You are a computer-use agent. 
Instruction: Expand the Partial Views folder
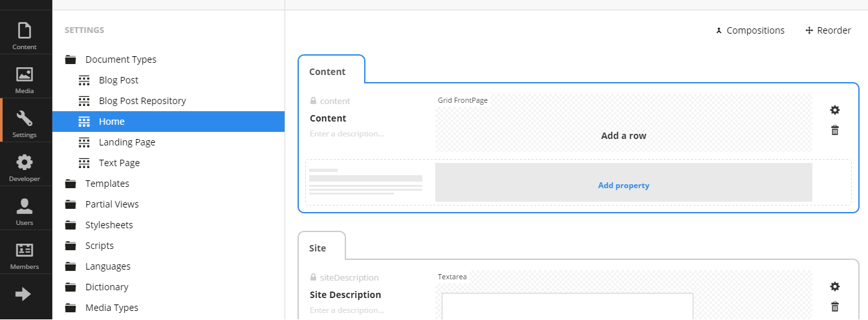(x=71, y=204)
